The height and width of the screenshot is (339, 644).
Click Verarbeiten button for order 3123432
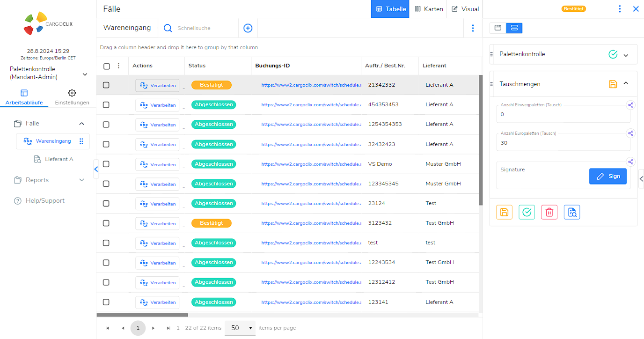click(x=157, y=223)
